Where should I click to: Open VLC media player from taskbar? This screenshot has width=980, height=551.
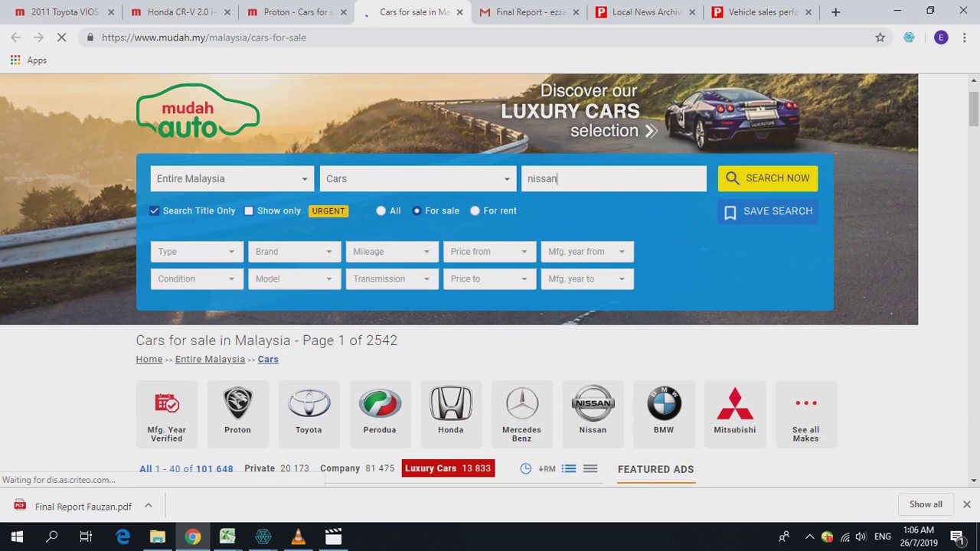click(x=298, y=536)
